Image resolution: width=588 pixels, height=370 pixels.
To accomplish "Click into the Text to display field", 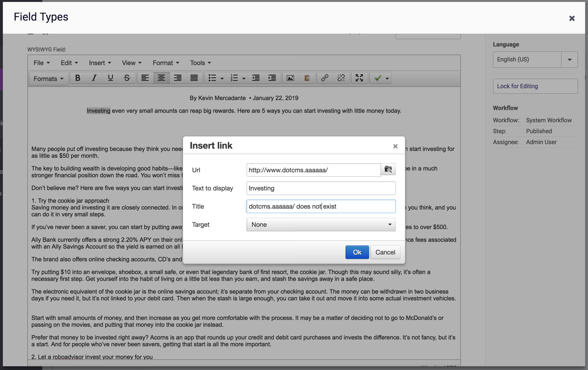I will (321, 188).
